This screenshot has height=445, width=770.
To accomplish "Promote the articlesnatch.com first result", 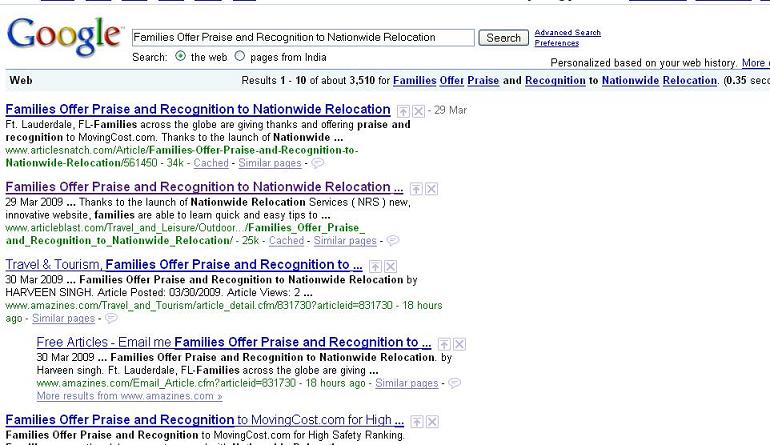I will tap(403, 111).
